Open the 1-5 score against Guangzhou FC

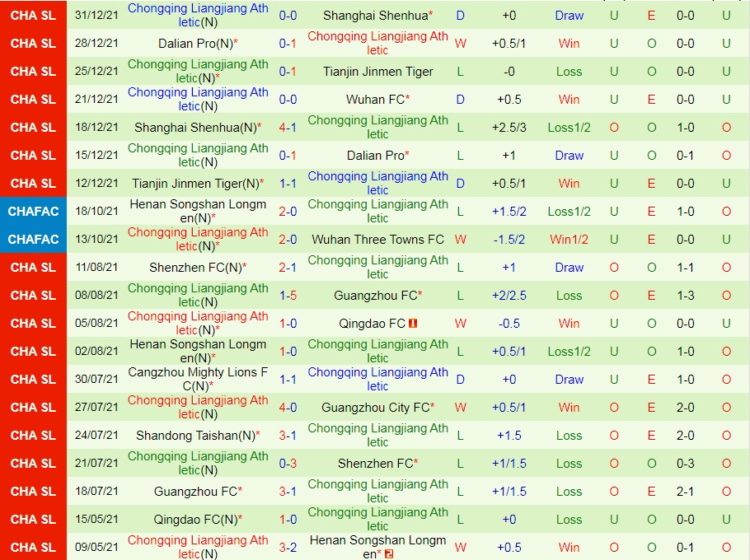click(288, 296)
